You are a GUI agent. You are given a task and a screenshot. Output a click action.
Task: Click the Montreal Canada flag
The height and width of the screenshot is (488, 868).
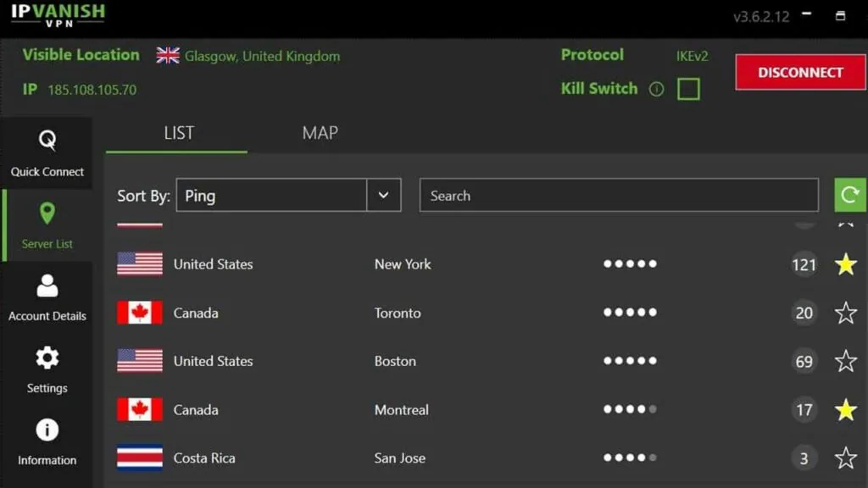tap(140, 409)
